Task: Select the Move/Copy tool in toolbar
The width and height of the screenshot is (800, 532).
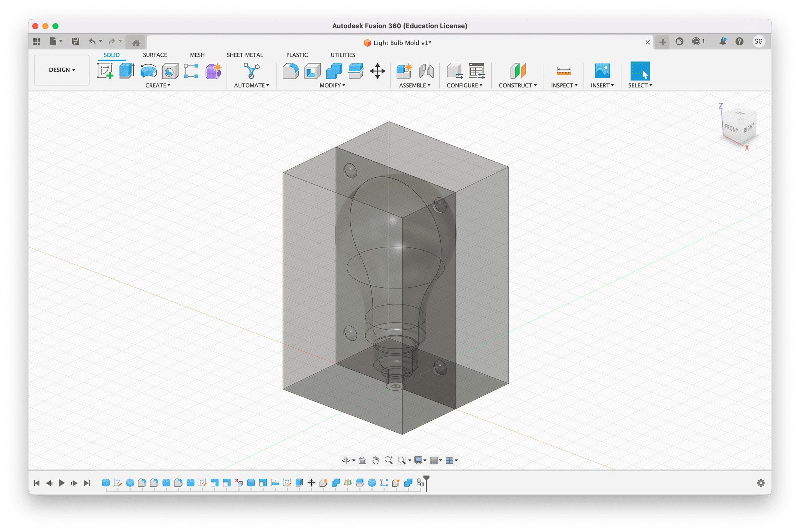Action: point(377,71)
